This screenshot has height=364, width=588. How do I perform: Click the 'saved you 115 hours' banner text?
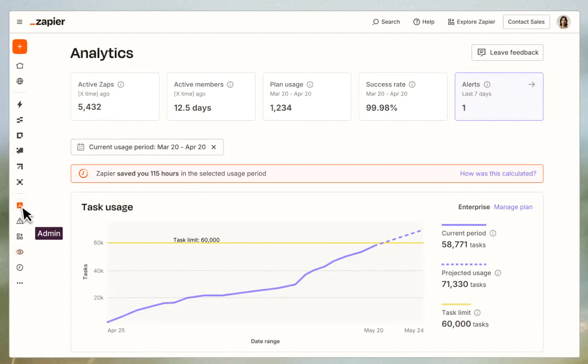148,173
